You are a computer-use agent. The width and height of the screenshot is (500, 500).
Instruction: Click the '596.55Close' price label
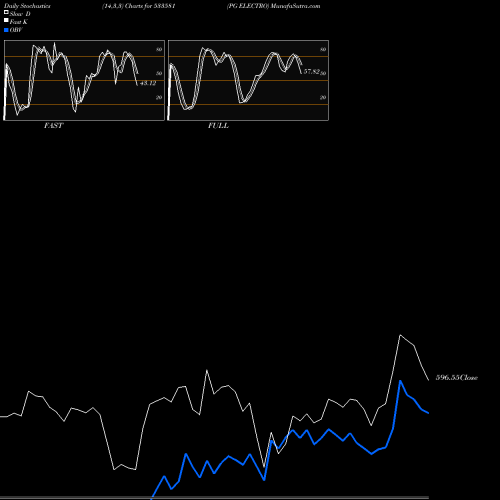pos(457,378)
